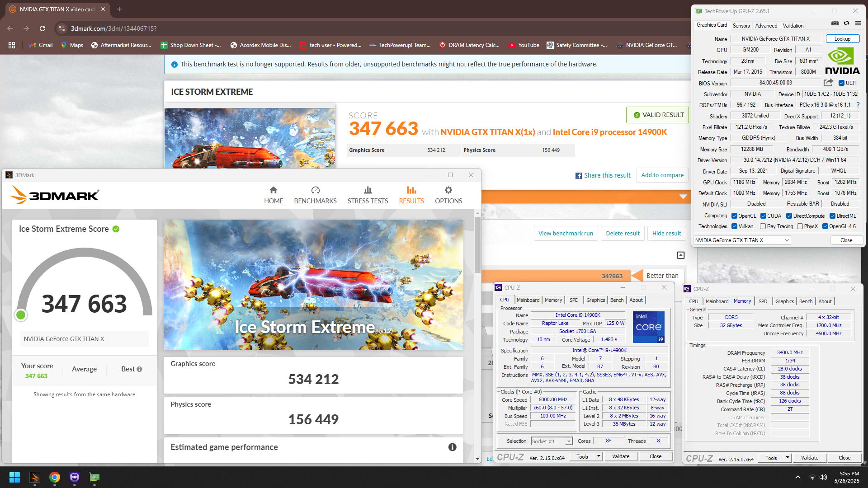Open Graphics tab in right CPU-Z
The height and width of the screenshot is (488, 868).
[x=785, y=301]
